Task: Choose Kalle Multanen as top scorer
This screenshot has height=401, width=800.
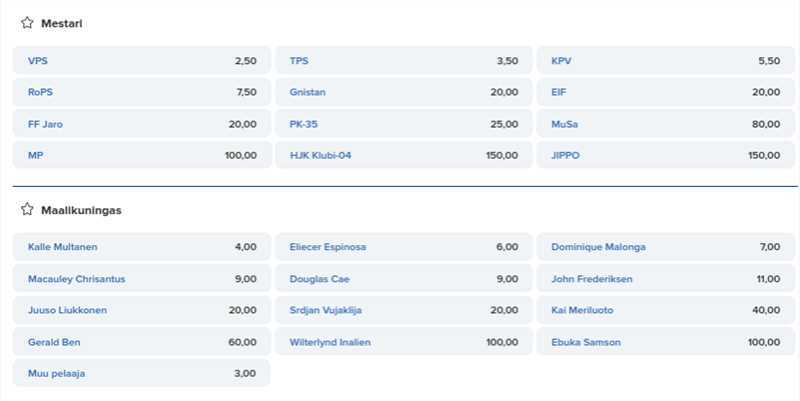Action: pyautogui.click(x=141, y=247)
